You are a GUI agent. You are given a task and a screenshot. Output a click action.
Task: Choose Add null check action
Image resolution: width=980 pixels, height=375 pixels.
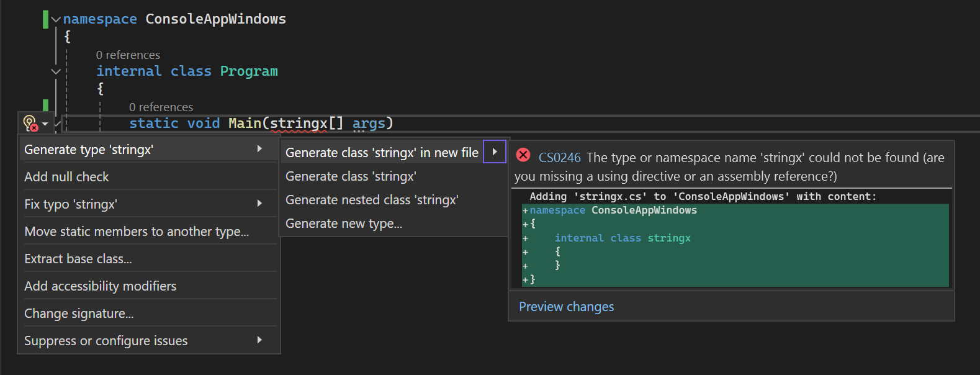point(66,177)
